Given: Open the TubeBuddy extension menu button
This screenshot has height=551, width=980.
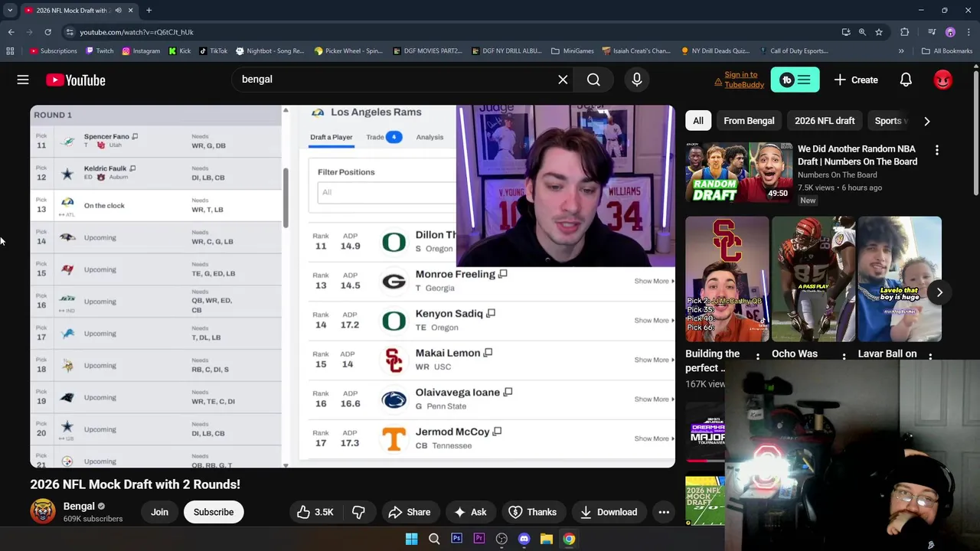Looking at the screenshot, I should [795, 80].
